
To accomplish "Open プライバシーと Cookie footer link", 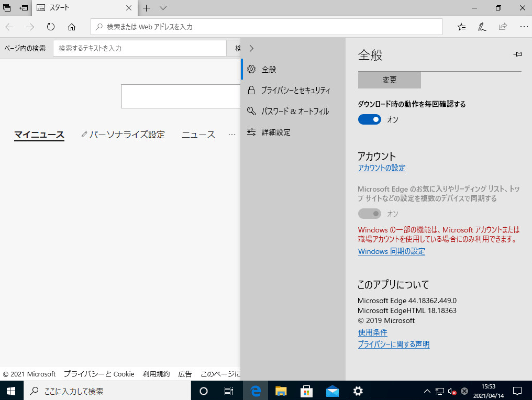I will pos(99,374).
